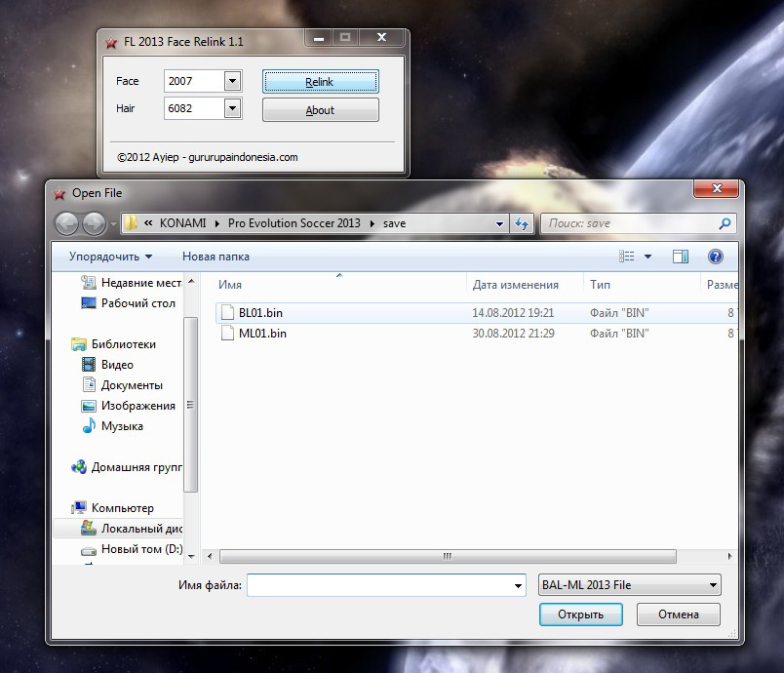Open the Музыка library
784x673 pixels.
coord(122,426)
